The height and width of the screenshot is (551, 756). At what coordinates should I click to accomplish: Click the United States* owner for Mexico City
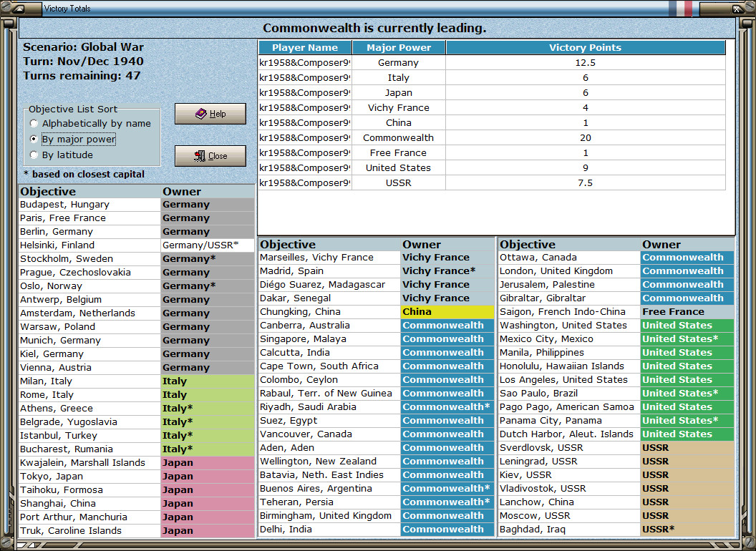pyautogui.click(x=687, y=339)
